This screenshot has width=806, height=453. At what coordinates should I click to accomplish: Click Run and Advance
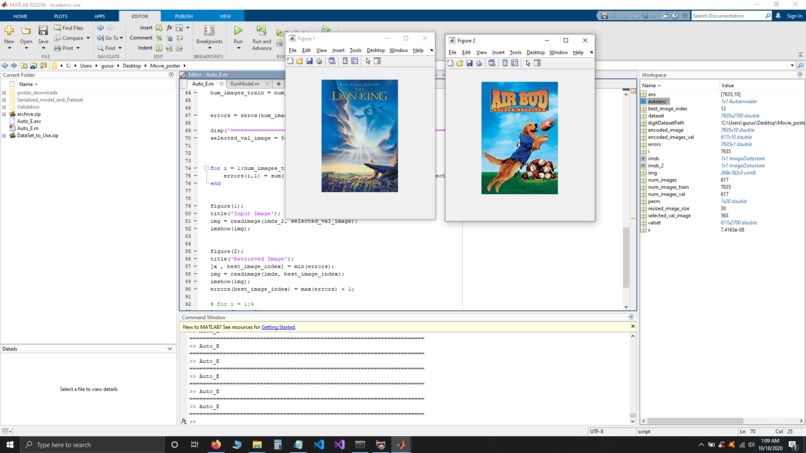pos(262,38)
